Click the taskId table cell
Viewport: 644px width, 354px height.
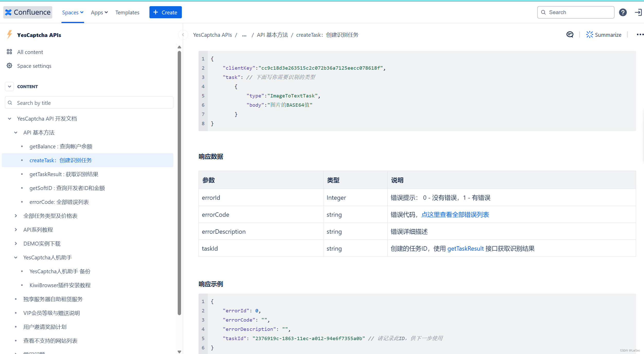coord(261,248)
